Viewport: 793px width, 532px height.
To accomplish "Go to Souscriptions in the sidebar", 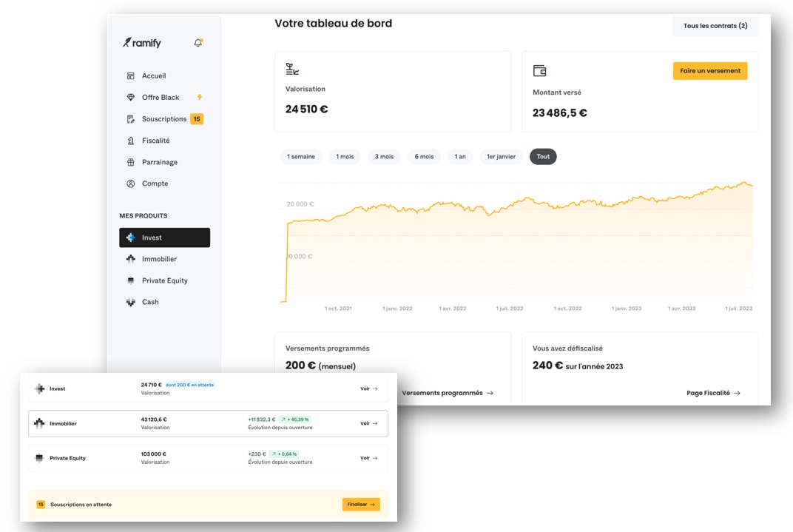I will point(164,119).
